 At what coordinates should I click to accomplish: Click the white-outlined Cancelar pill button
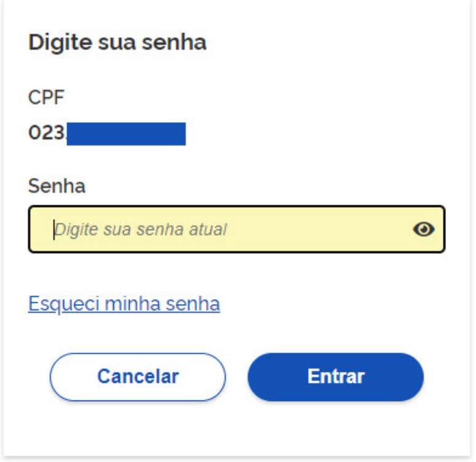pos(138,377)
